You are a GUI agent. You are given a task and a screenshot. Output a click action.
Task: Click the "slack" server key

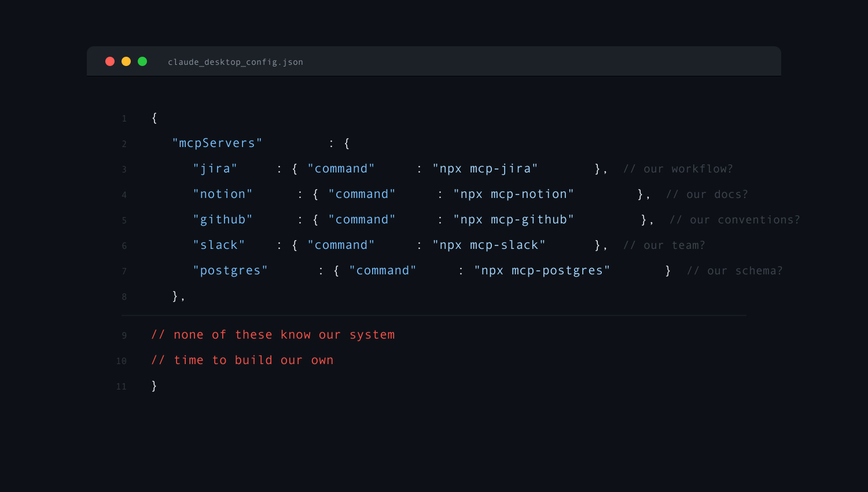[219, 245]
